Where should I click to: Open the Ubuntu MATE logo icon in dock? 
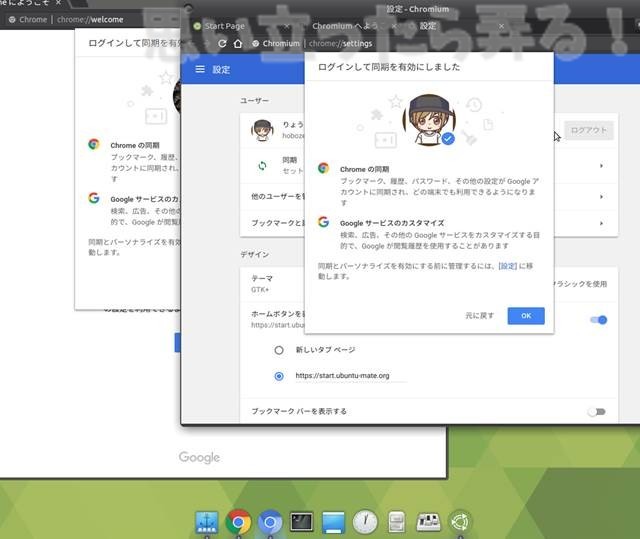tap(460, 522)
